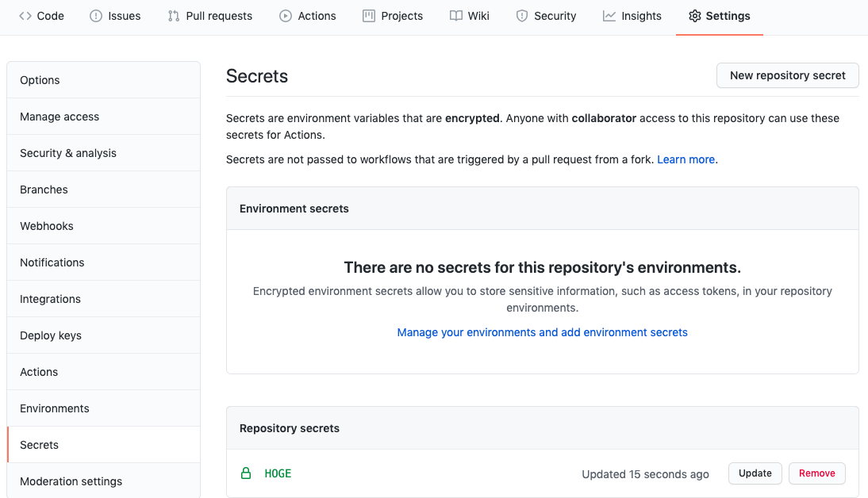Screen dimensions: 868x498
Task: Click the Projects board icon
Action: 369,16
